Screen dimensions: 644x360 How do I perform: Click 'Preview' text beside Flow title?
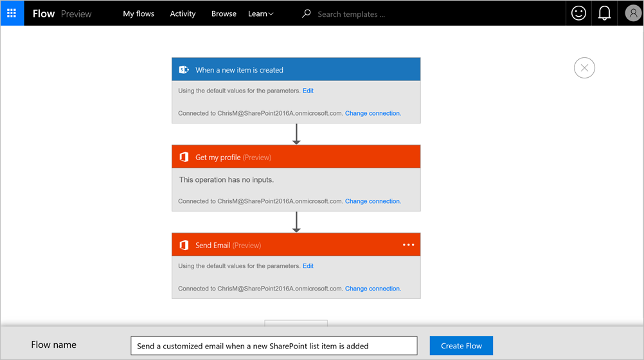[76, 14]
